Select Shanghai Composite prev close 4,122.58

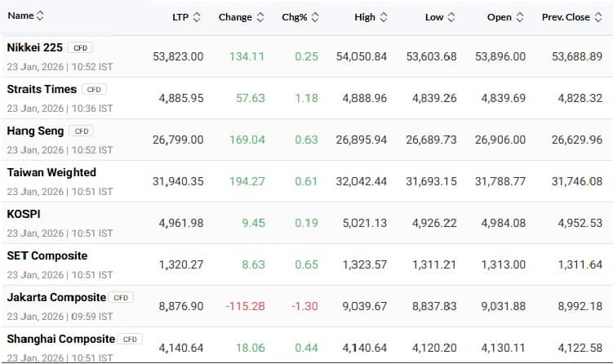(x=580, y=348)
